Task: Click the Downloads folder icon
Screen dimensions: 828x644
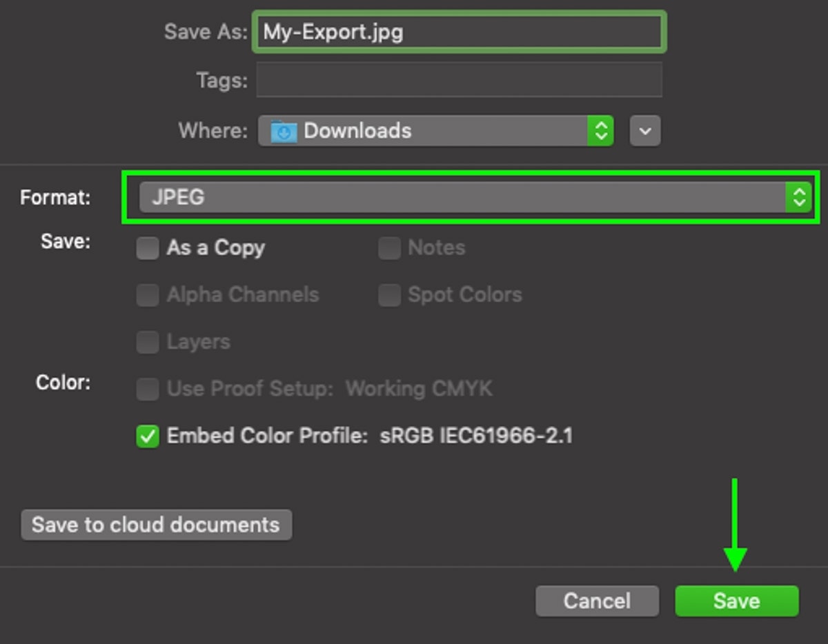Action: (x=283, y=131)
